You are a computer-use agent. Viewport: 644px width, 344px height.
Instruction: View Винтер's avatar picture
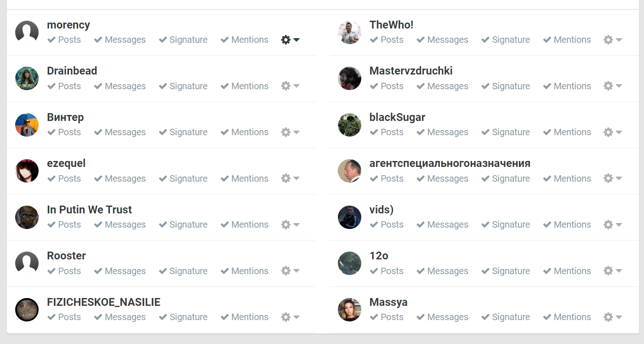coord(27,125)
